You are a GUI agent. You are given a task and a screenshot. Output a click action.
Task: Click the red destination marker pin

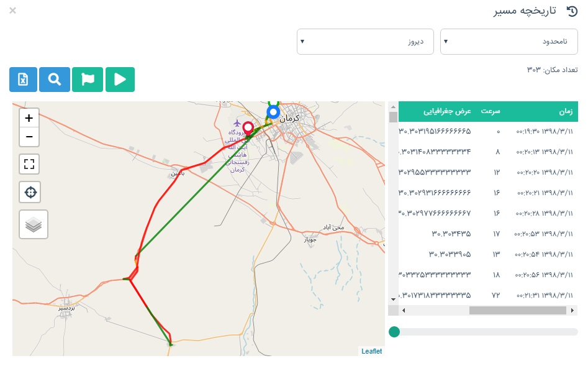pos(248,129)
